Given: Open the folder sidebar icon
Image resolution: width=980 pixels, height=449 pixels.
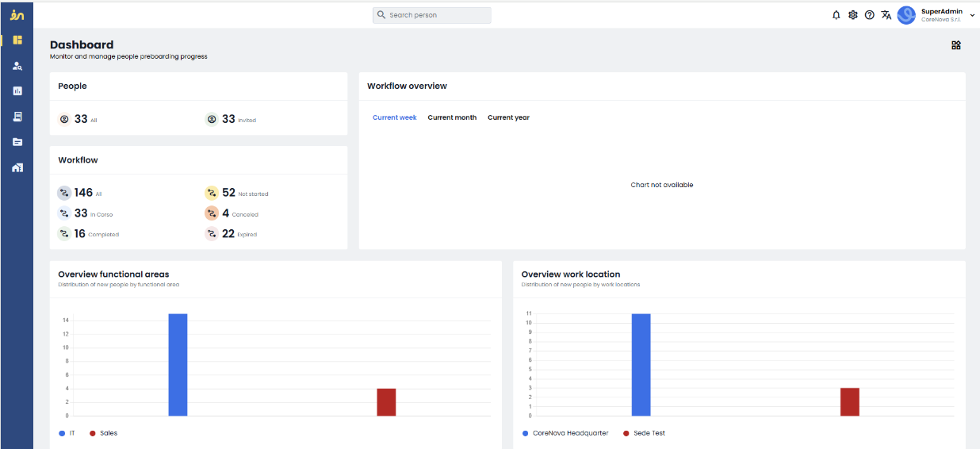Looking at the screenshot, I should pos(17,142).
